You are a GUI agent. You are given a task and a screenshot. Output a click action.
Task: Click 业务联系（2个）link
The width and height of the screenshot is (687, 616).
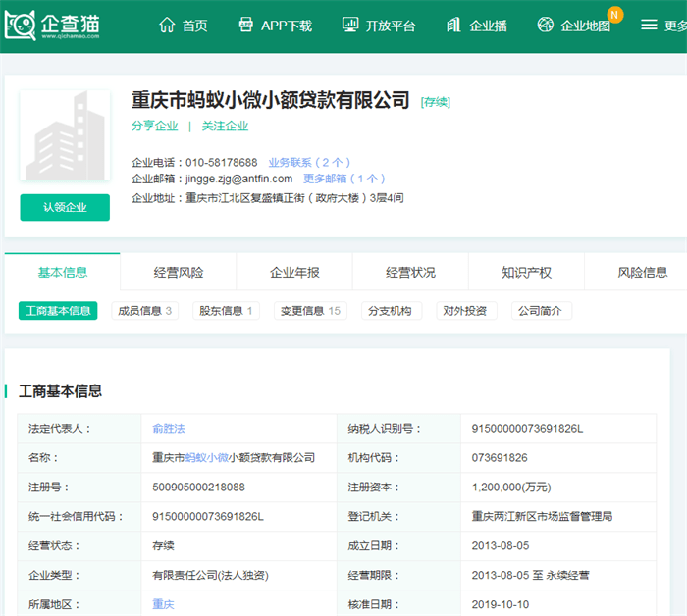point(309,163)
